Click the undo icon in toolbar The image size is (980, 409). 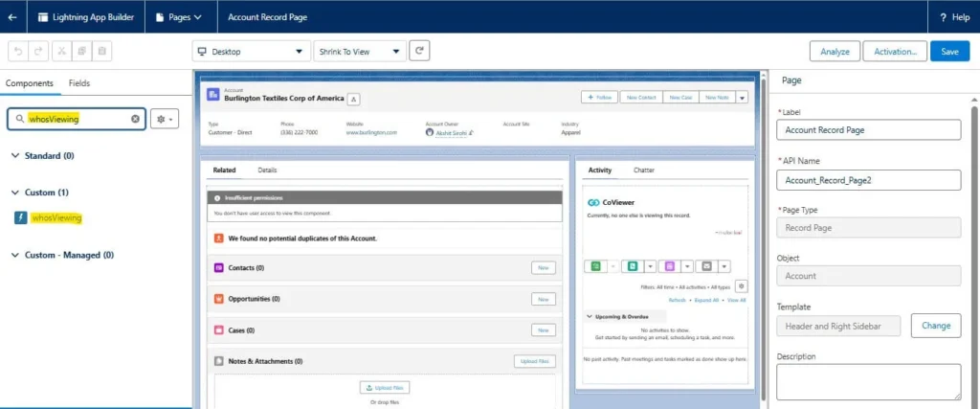[18, 51]
